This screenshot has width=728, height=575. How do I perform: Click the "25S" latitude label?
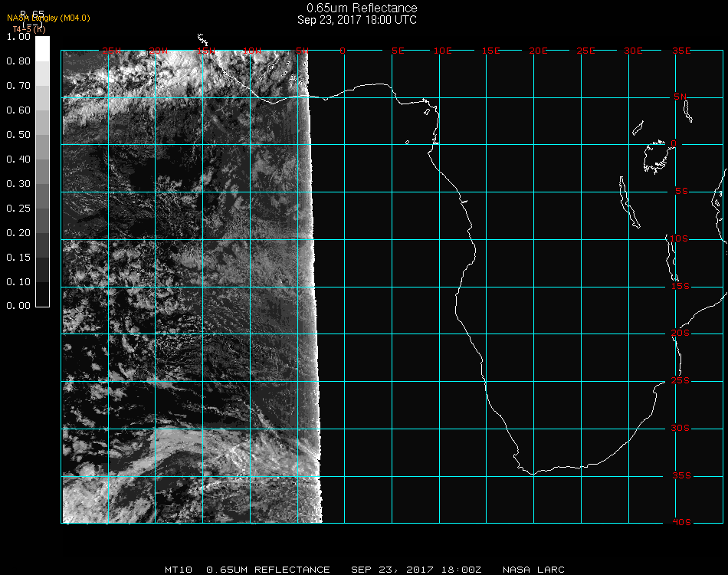click(680, 380)
